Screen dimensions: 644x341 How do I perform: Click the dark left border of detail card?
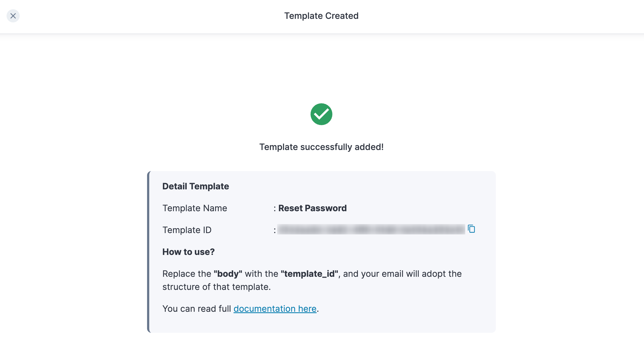pyautogui.click(x=148, y=252)
